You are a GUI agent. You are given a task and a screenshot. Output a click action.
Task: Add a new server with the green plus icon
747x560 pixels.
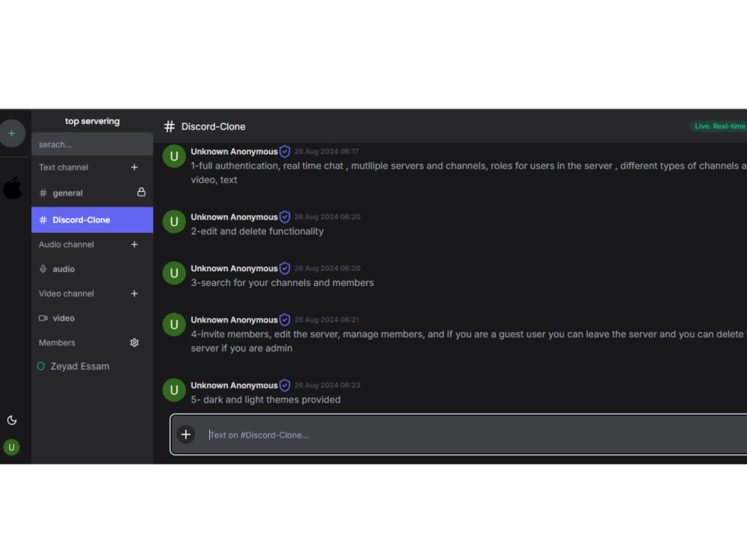click(12, 134)
